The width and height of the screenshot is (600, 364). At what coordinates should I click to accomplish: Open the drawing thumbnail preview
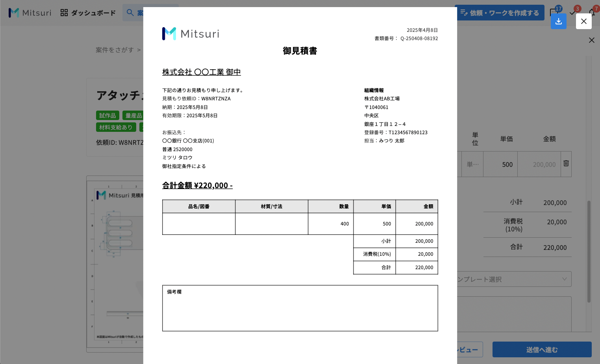[115, 264]
